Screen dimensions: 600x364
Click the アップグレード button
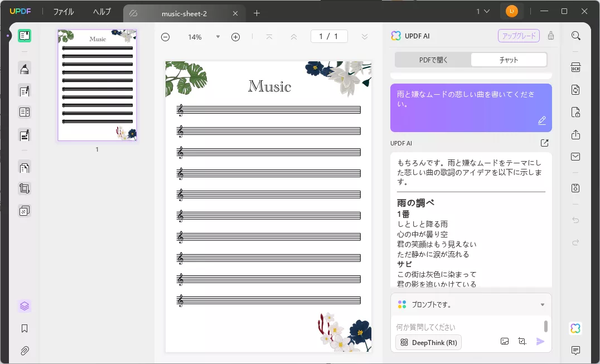pyautogui.click(x=519, y=36)
